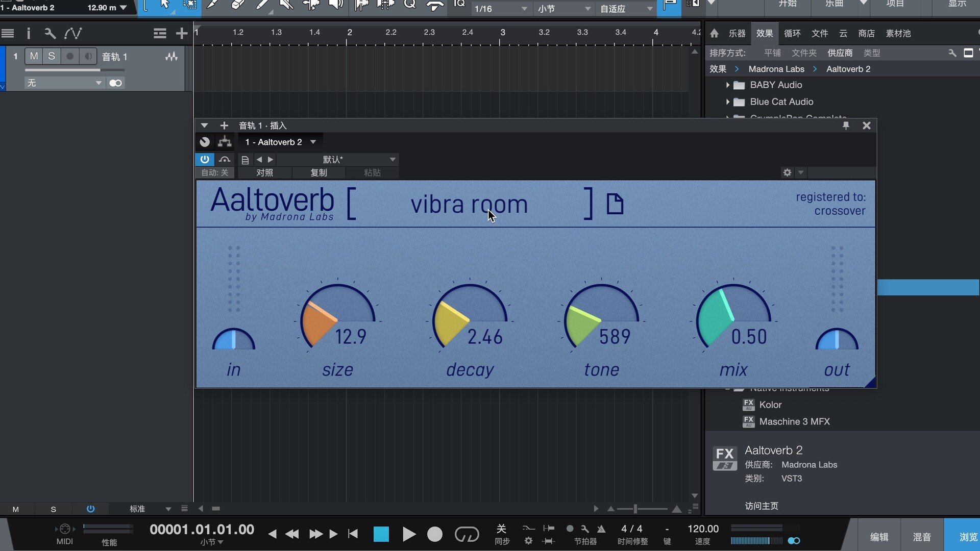The image size is (980, 551).
Task: Click the vibra room preset name
Action: 469,205
